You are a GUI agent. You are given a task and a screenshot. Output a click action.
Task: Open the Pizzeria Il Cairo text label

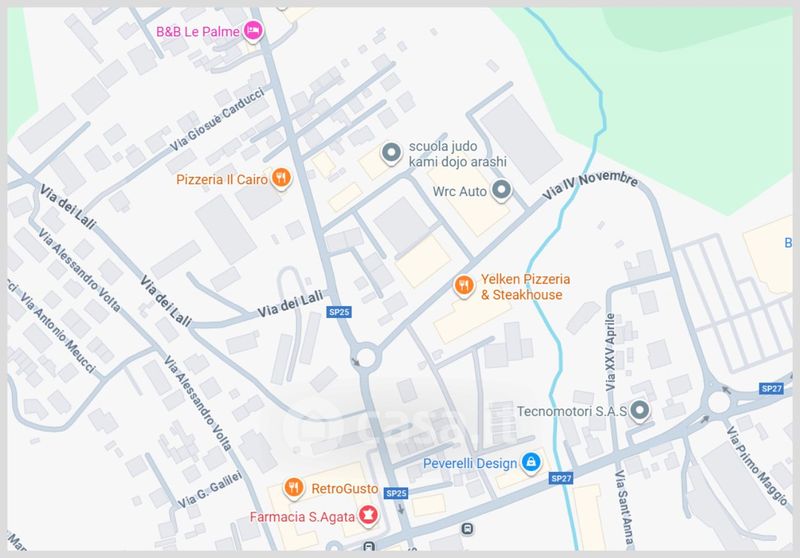click(x=222, y=180)
